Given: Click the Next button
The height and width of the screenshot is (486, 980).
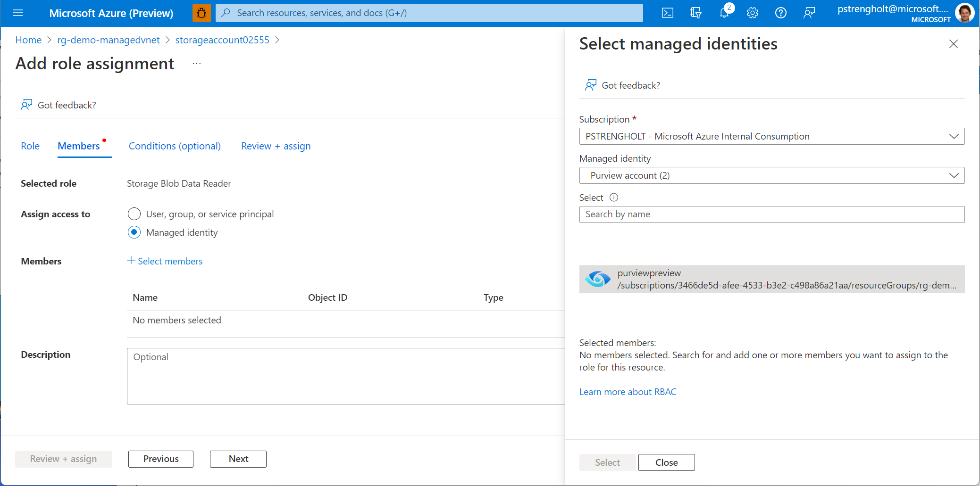Looking at the screenshot, I should [x=238, y=459].
